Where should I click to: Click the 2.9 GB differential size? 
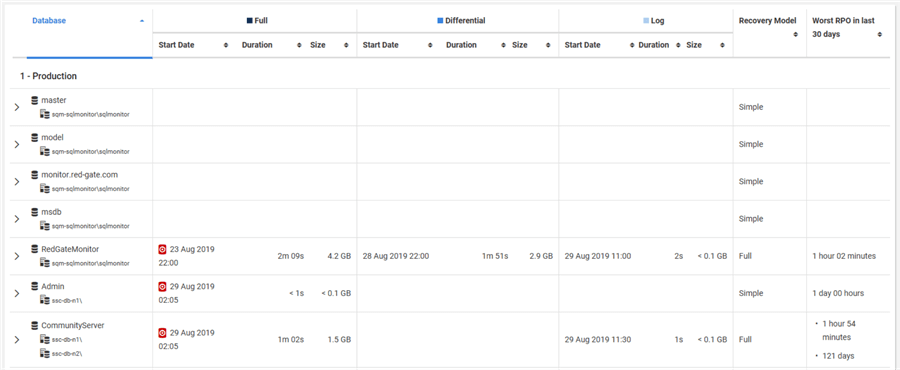tap(541, 256)
